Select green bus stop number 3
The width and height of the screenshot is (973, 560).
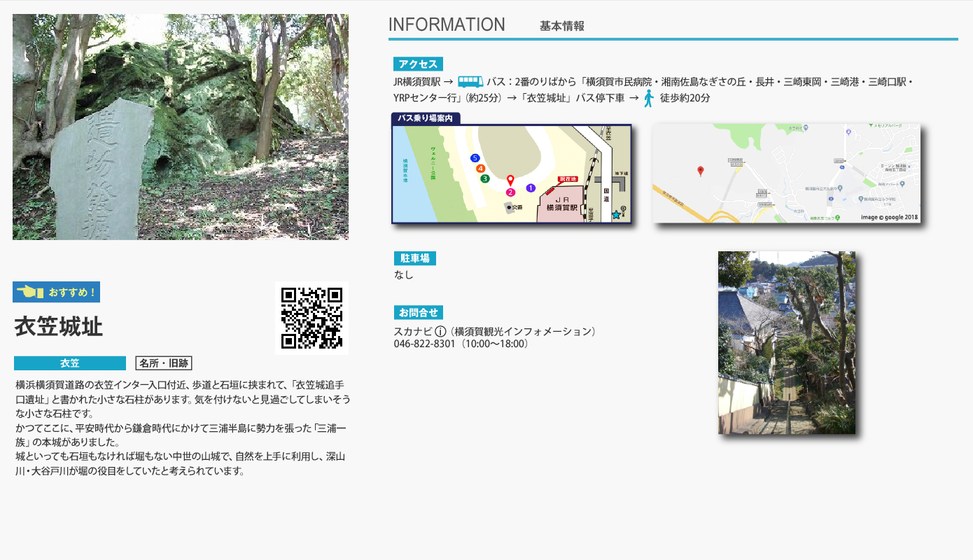click(x=484, y=178)
